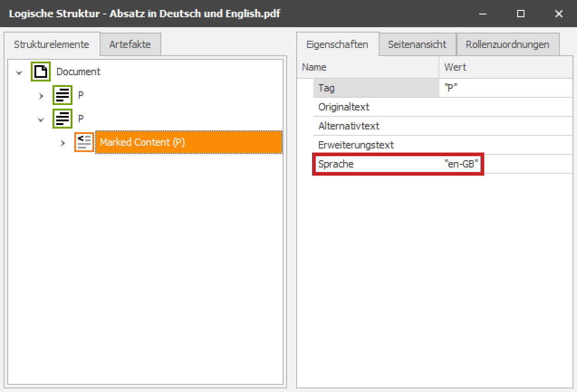The image size is (577, 392).
Task: Collapse the second P node
Action: [41, 119]
